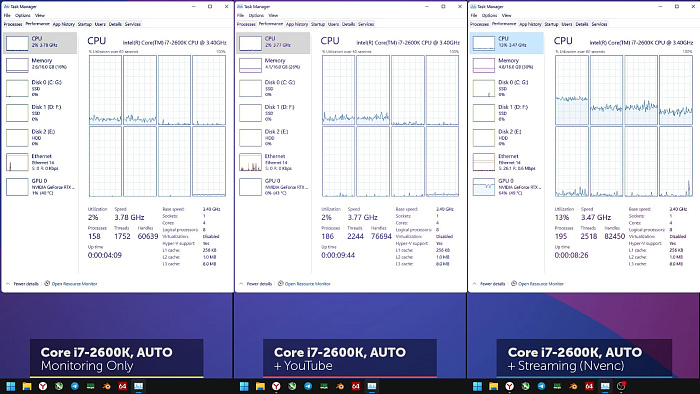Collapse Fewer details in the window with uptime 0:00:04:09
The image size is (700, 394).
(x=23, y=284)
